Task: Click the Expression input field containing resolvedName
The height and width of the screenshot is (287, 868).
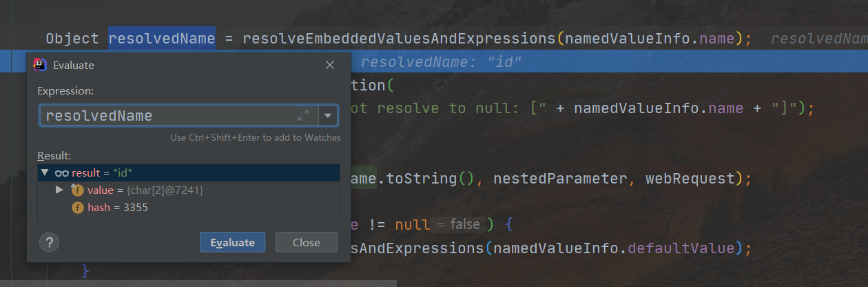Action: pyautogui.click(x=178, y=116)
